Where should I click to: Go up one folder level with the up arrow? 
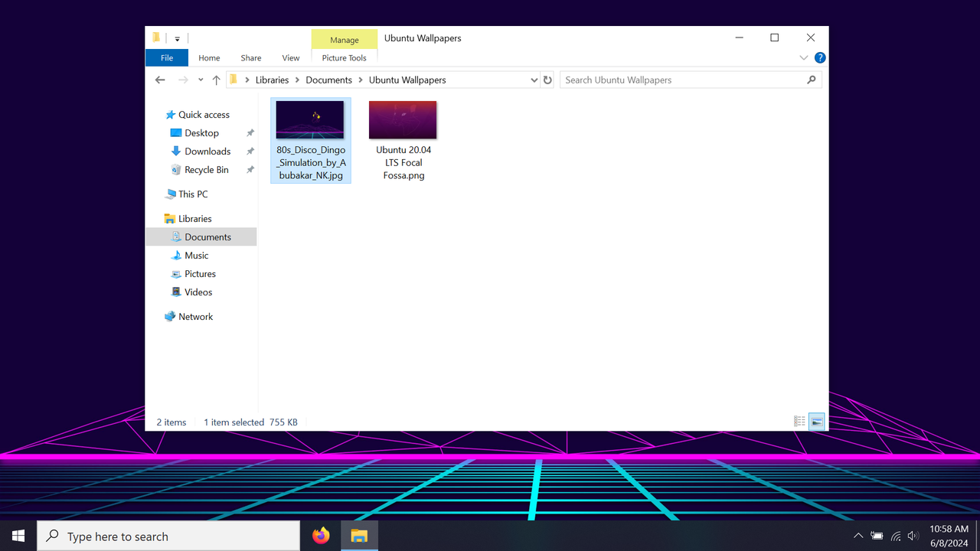tap(216, 80)
